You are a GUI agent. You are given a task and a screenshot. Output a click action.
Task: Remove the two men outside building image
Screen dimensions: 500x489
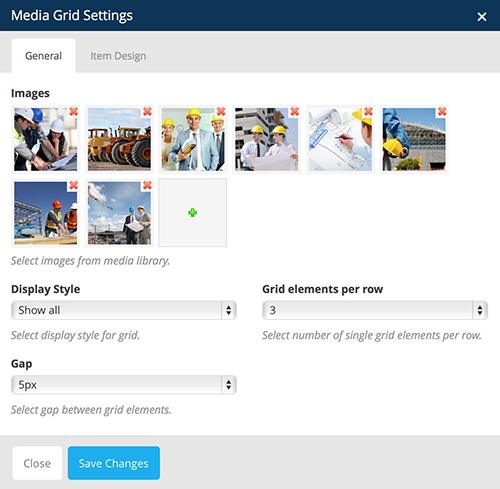[x=295, y=111]
